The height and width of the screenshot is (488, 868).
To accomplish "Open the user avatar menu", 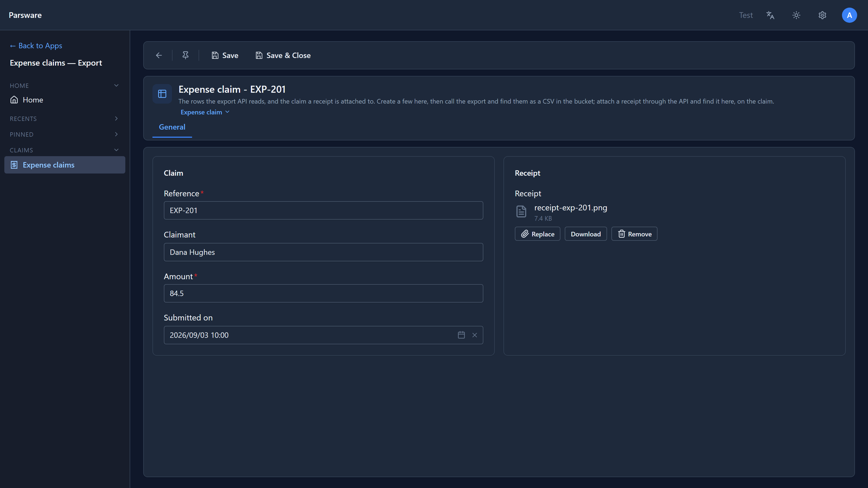I will pos(849,15).
